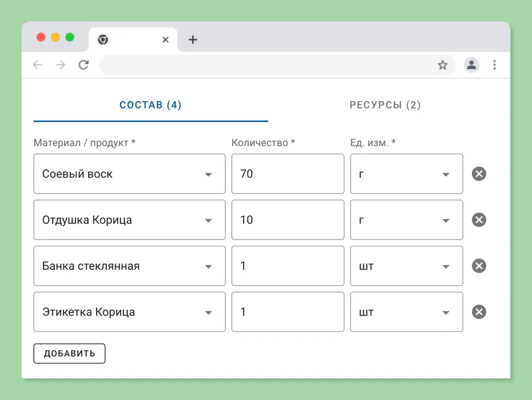Viewport: 532px width, 400px height.
Task: Click the Материал / продукт column label
Action: [x=85, y=143]
